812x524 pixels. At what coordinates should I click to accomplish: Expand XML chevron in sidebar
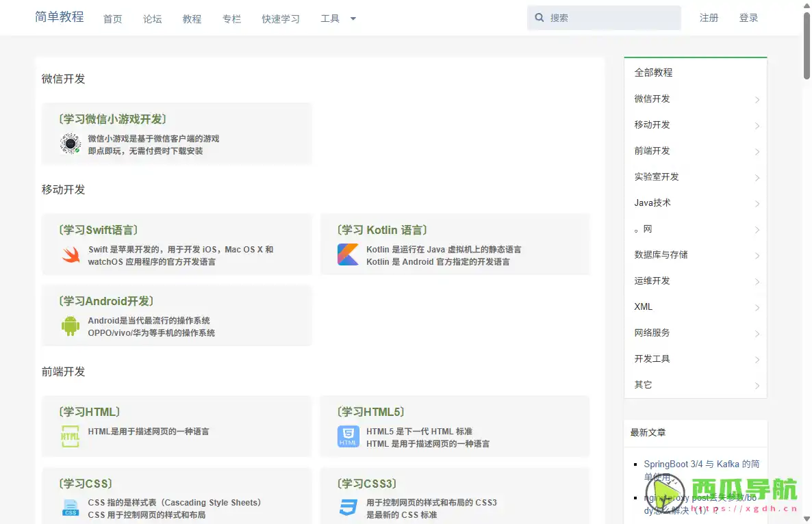(757, 308)
